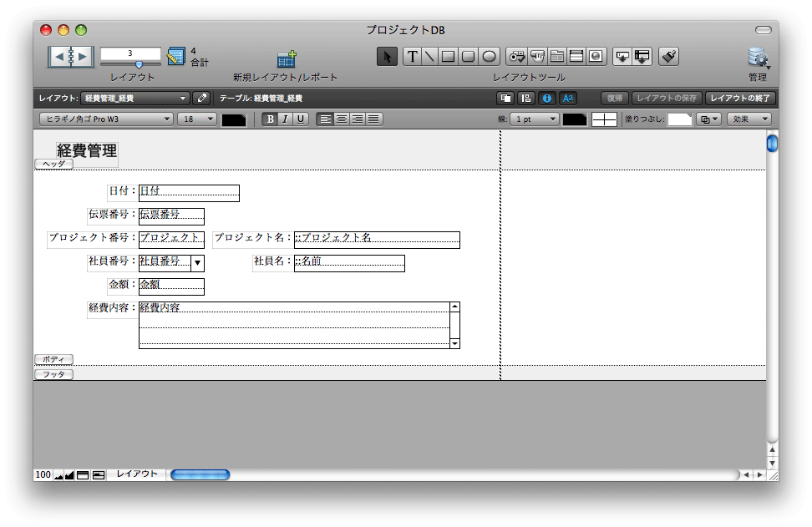The image size is (812, 527).
Task: Select the ::プロジェクト名 field
Action: 377,240
